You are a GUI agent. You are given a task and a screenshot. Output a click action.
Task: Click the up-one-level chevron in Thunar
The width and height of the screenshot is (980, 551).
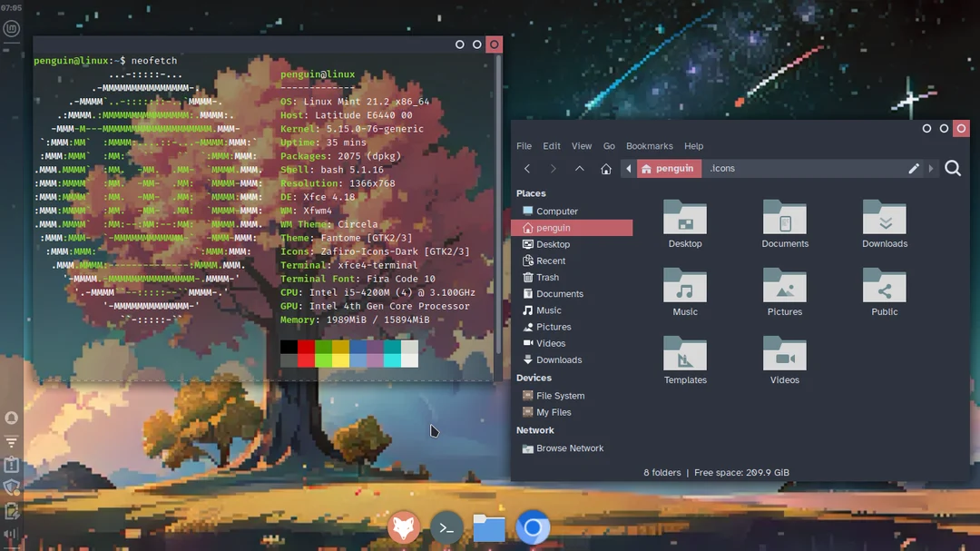pos(579,168)
